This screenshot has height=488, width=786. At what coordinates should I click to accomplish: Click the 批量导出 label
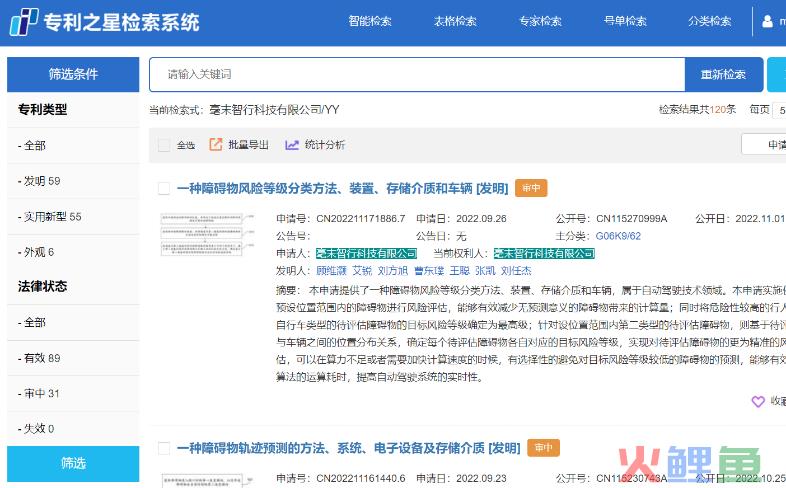pyautogui.click(x=249, y=145)
